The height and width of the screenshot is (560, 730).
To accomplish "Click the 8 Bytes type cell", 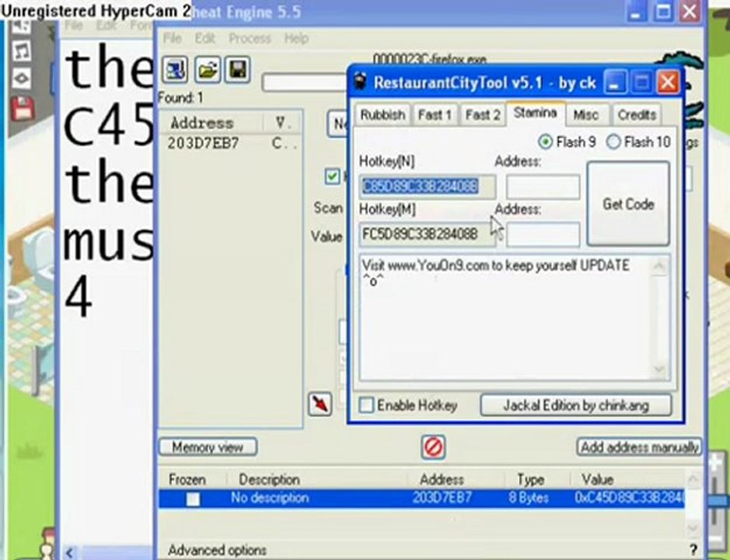I will 529,498.
